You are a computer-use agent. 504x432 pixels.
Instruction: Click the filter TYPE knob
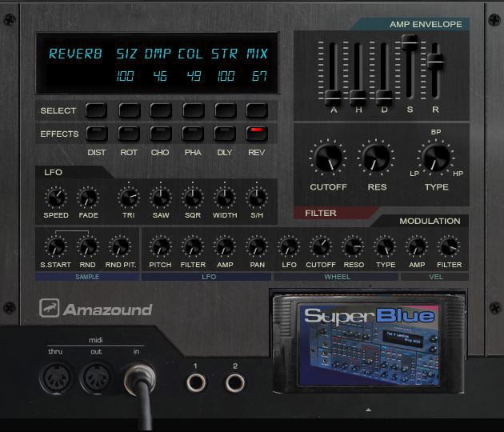point(436,158)
